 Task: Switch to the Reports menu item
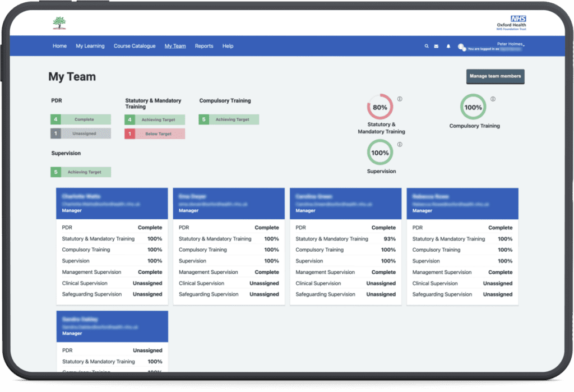[x=204, y=46]
